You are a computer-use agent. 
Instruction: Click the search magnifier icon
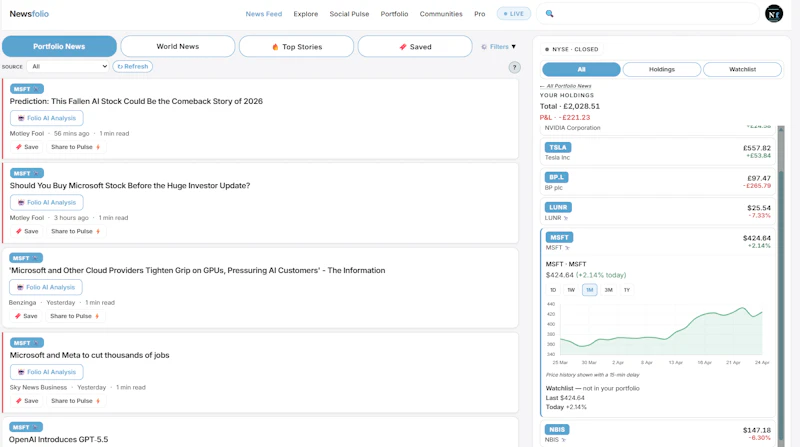549,14
